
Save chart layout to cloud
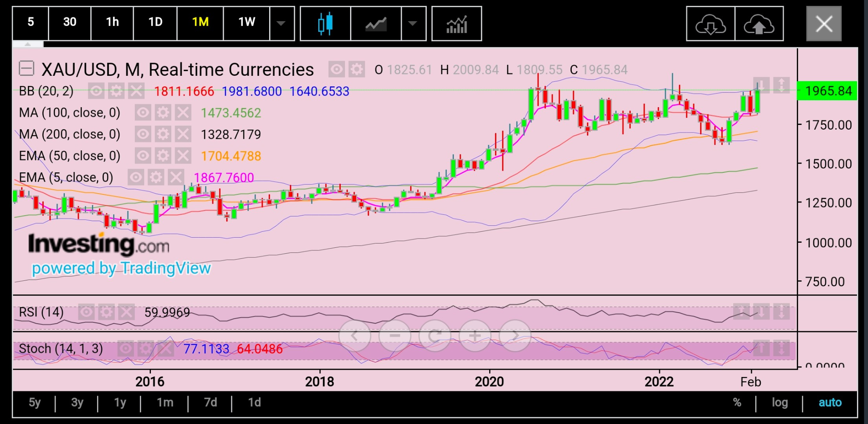coord(759,23)
